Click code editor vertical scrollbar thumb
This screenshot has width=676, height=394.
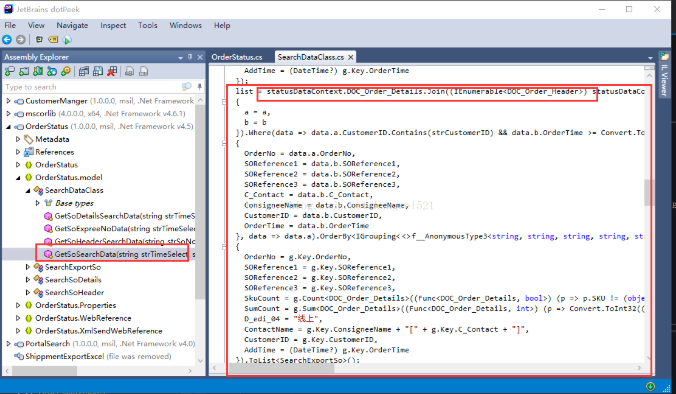click(649, 193)
